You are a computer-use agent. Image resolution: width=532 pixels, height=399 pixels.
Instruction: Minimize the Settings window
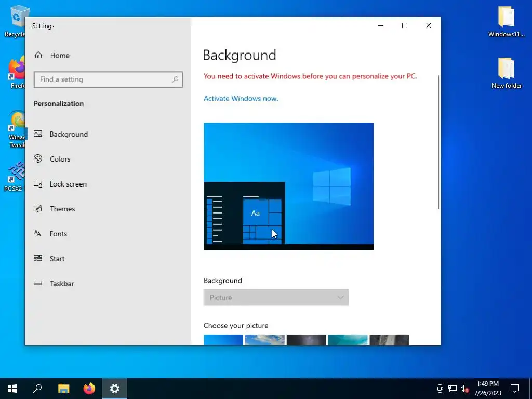[381, 26]
